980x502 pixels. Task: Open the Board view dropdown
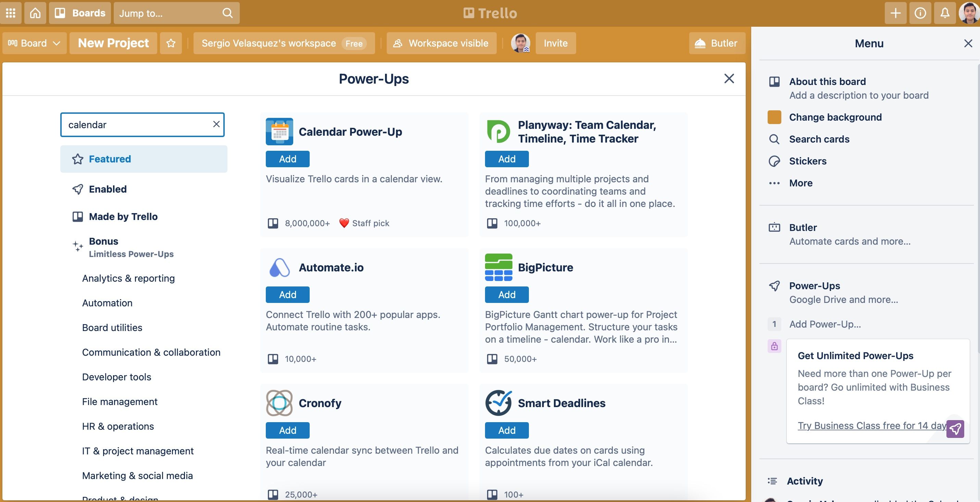[x=34, y=43]
